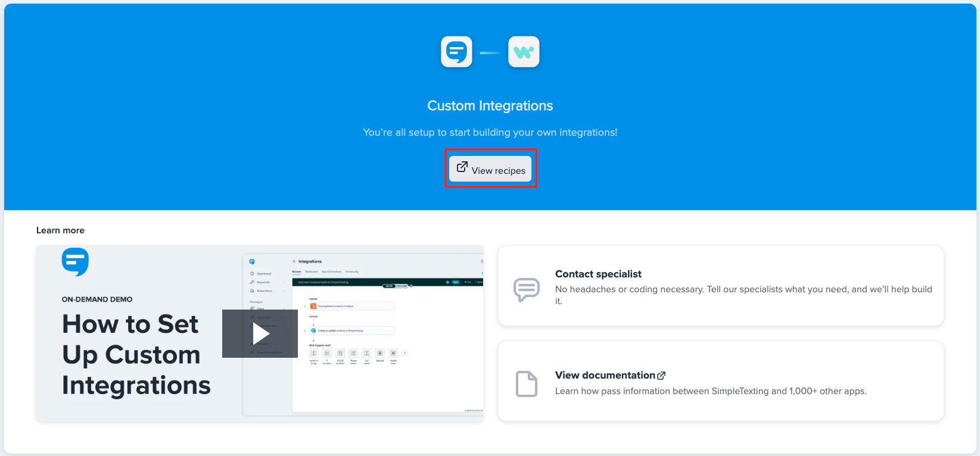Click the SimpleTexting logo on the demo thumbnail

[x=75, y=262]
